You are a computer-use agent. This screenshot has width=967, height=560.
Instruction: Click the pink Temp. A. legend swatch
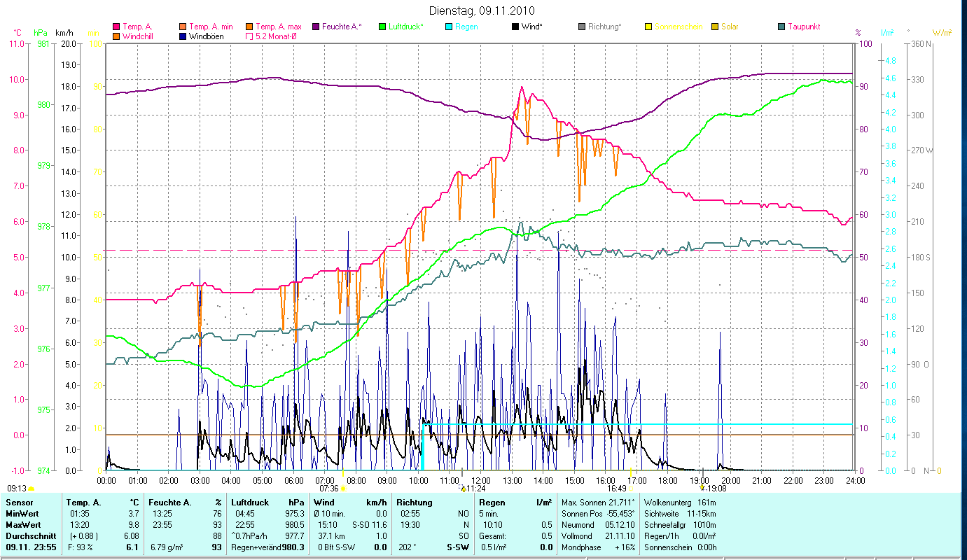[x=116, y=27]
